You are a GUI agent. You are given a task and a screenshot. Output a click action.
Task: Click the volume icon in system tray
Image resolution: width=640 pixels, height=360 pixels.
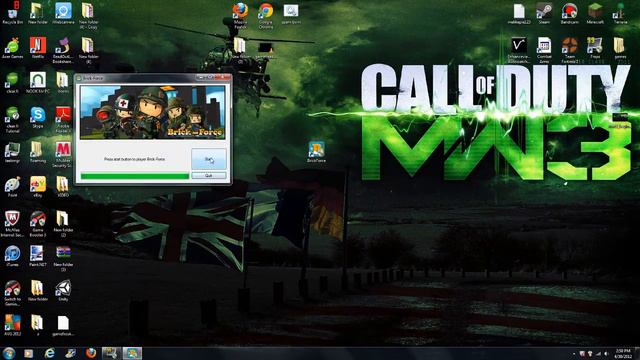click(x=607, y=354)
